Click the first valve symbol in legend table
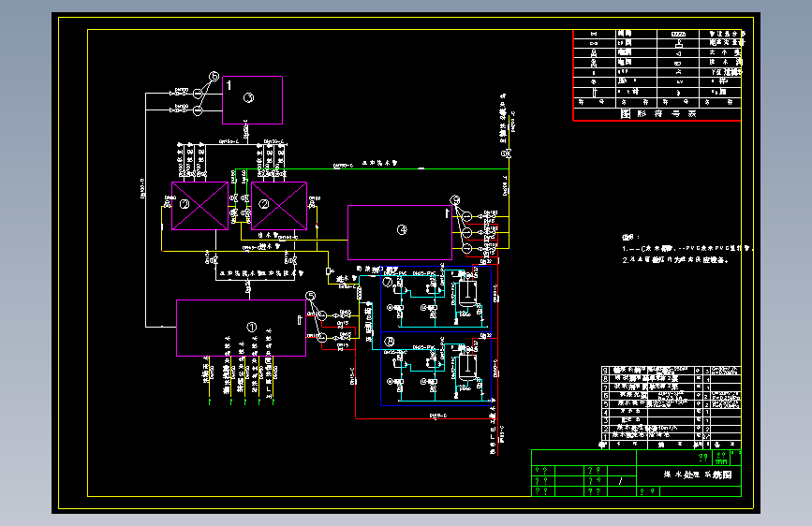812x526 pixels. (x=594, y=35)
